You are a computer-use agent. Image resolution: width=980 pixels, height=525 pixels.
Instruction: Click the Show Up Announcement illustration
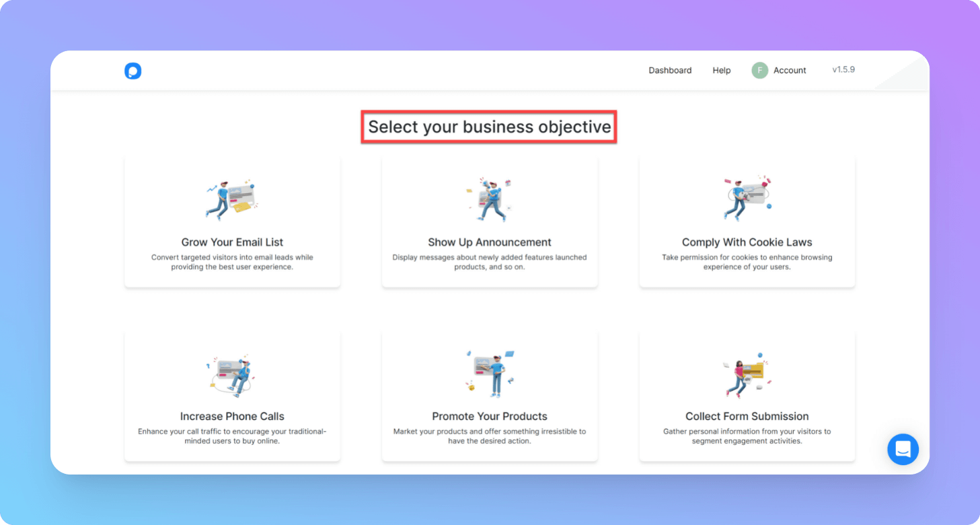pyautogui.click(x=490, y=199)
